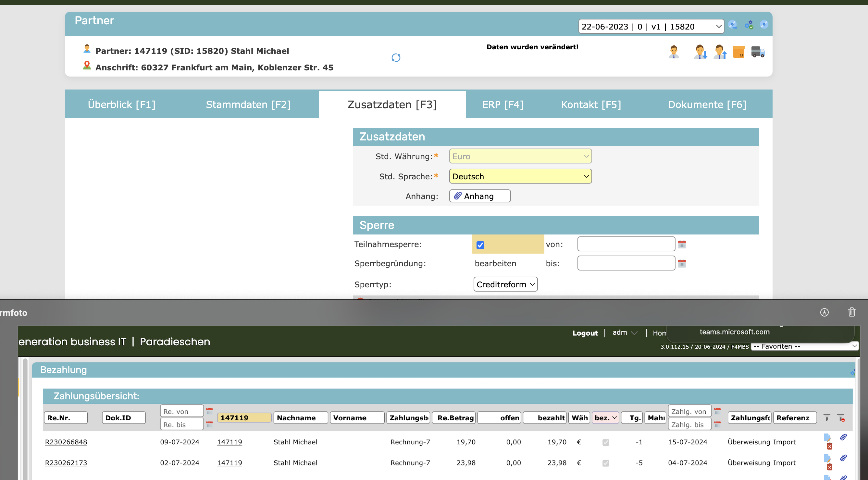
Task: Switch to the ERP [F4] tab
Action: click(503, 105)
